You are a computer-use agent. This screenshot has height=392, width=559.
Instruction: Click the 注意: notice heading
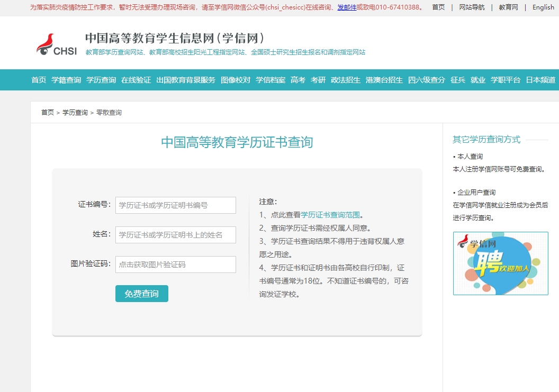tap(268, 202)
